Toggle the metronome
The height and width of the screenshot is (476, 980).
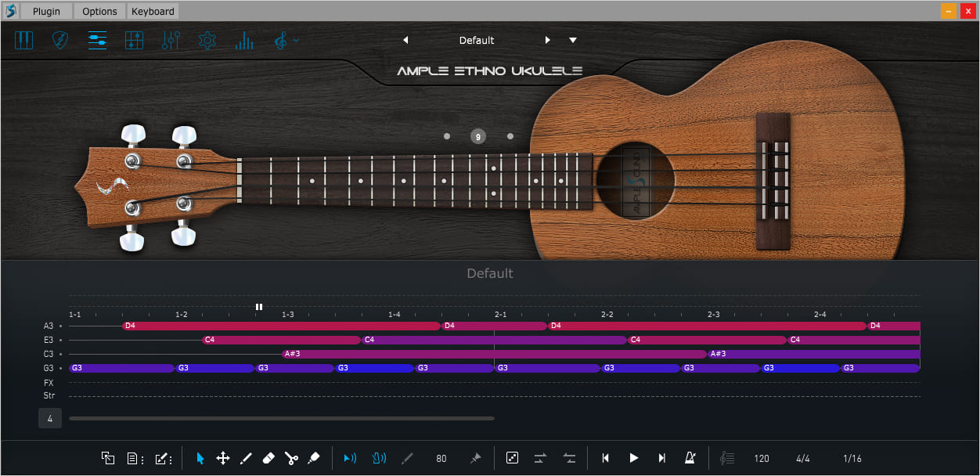click(x=690, y=458)
